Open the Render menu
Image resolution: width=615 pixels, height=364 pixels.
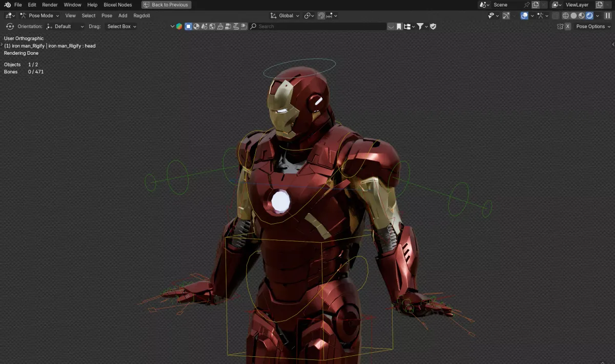coord(50,5)
